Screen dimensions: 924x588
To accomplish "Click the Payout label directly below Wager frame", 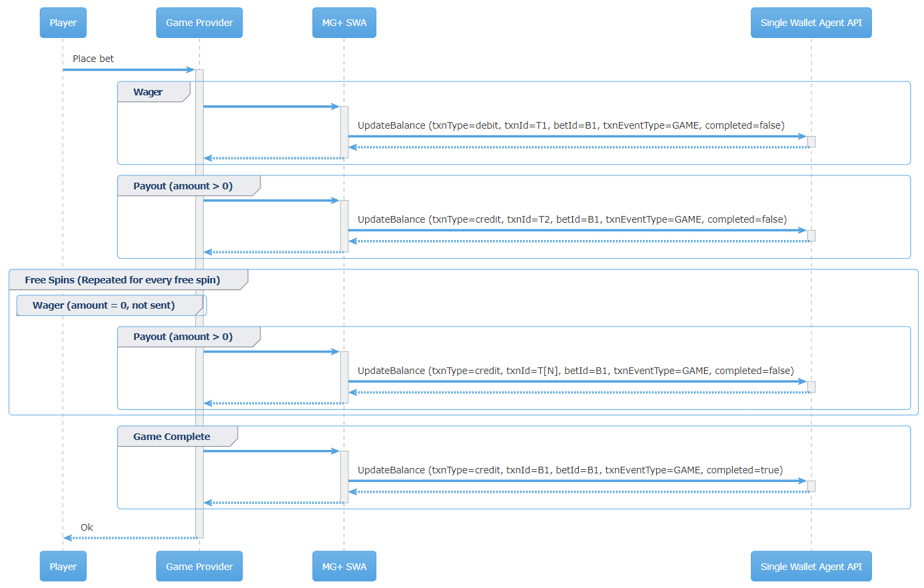I will click(183, 186).
